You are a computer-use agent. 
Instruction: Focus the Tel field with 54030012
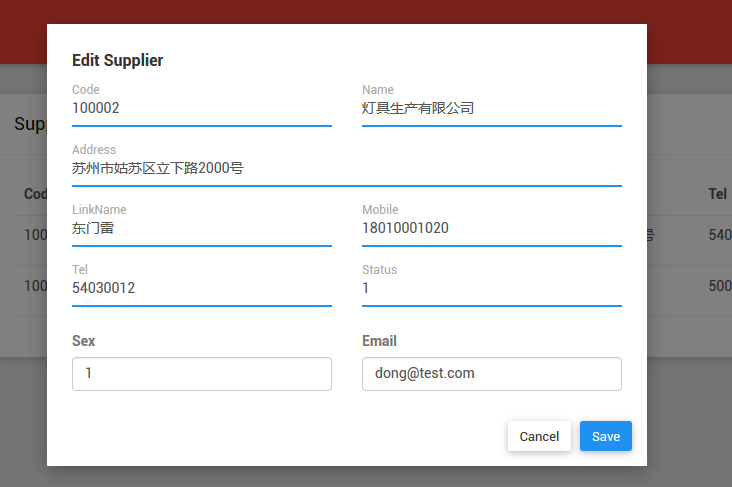pos(200,288)
